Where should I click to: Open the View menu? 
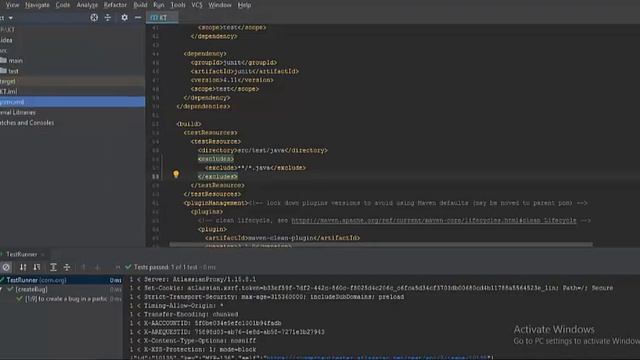12,5
